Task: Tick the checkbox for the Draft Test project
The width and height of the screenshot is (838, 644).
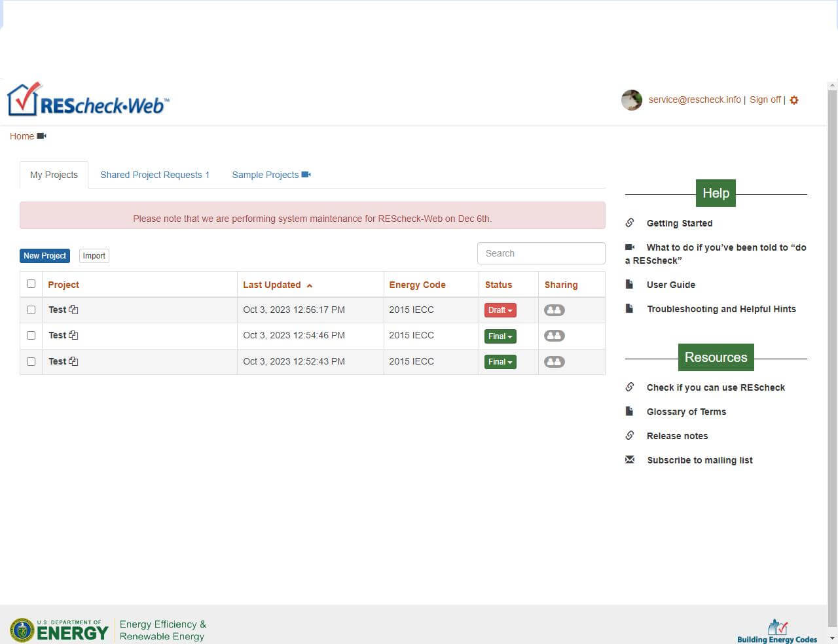Action: pyautogui.click(x=31, y=310)
